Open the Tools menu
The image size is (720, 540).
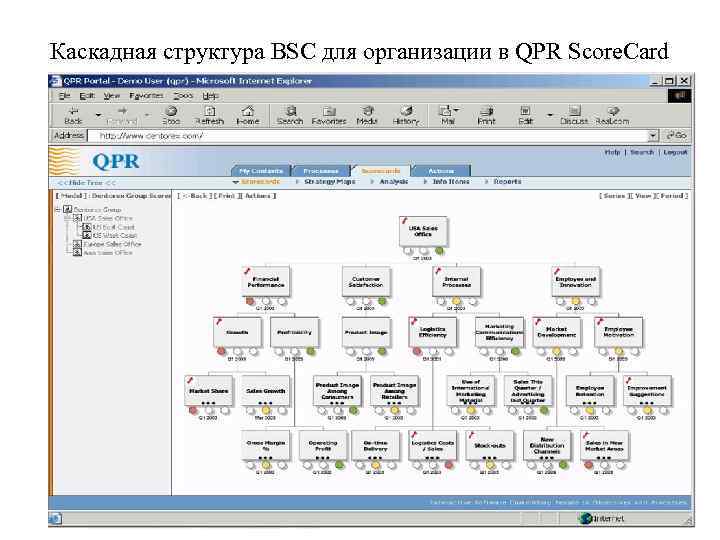(183, 96)
